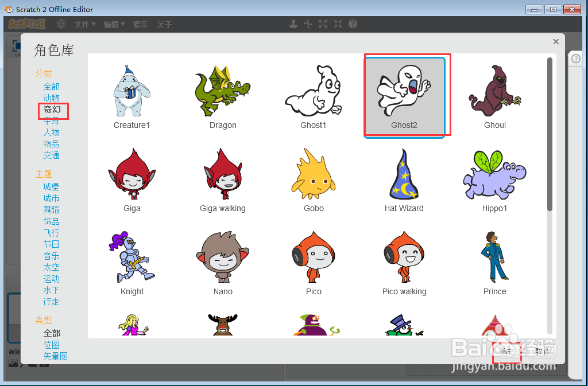Select the Prince sprite
Screen dimensions: 588x386
[x=495, y=263]
